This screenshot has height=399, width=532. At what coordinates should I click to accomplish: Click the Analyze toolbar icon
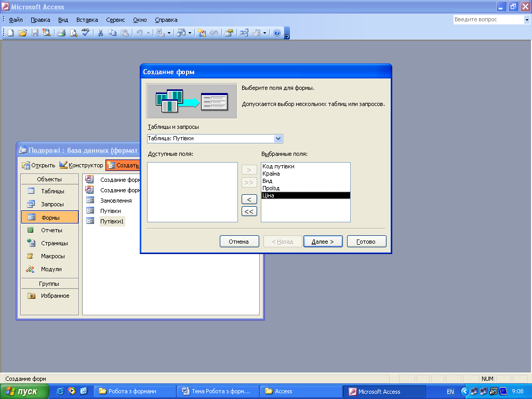(x=181, y=33)
